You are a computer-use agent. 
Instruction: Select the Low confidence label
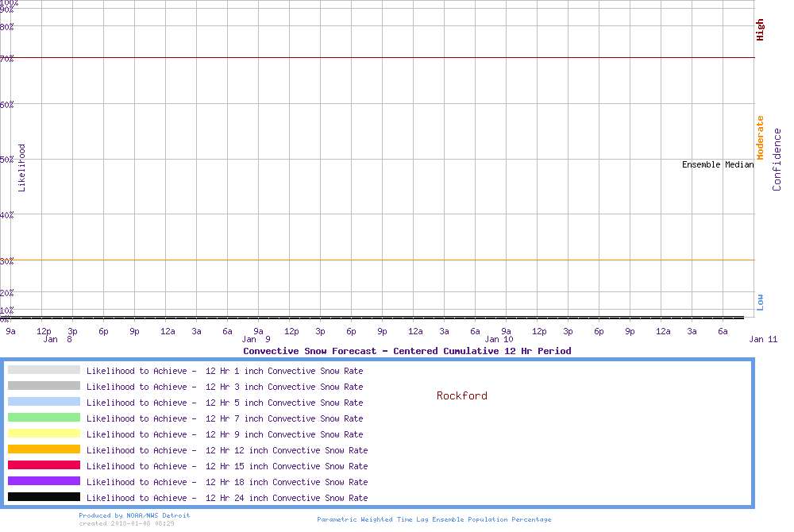(760, 302)
